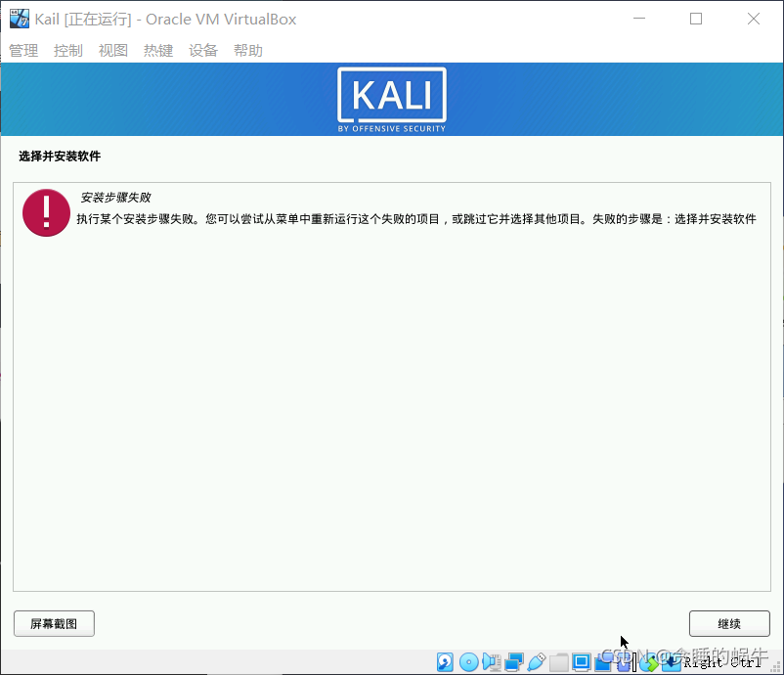Click the keyboard capture host key icon
Image resolution: width=784 pixels, height=675 pixels.
click(672, 662)
